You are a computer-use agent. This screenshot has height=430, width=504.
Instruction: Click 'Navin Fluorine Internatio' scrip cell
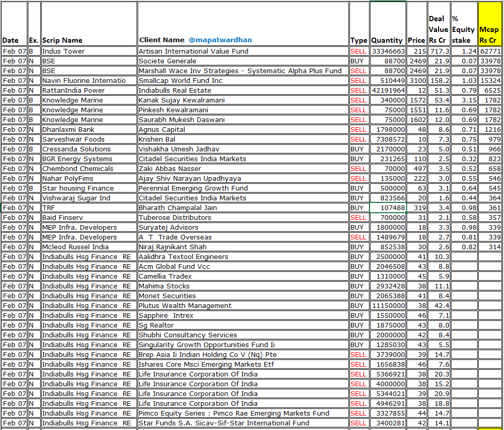89,81
